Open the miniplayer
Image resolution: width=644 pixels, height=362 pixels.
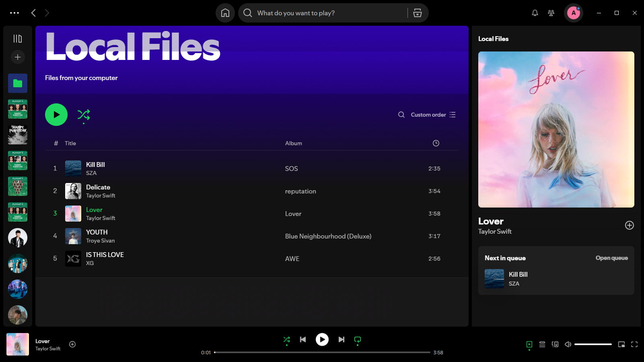pos(621,344)
